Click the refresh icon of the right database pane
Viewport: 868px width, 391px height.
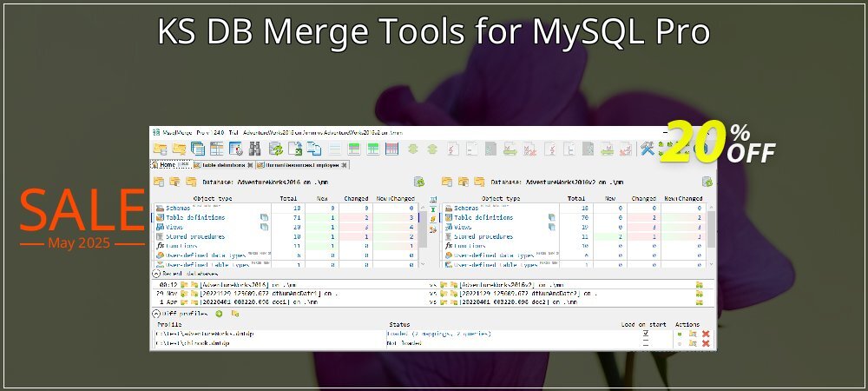pyautogui.click(x=707, y=182)
